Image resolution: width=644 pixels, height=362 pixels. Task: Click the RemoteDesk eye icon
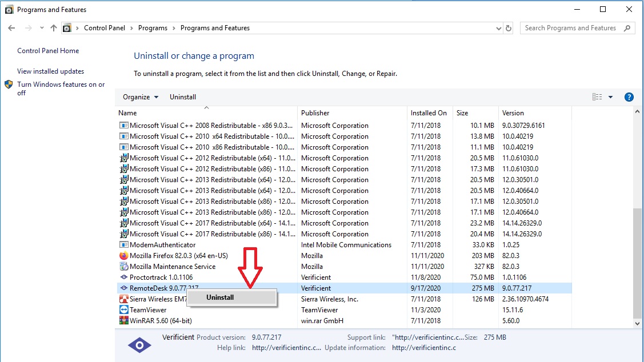coord(123,288)
